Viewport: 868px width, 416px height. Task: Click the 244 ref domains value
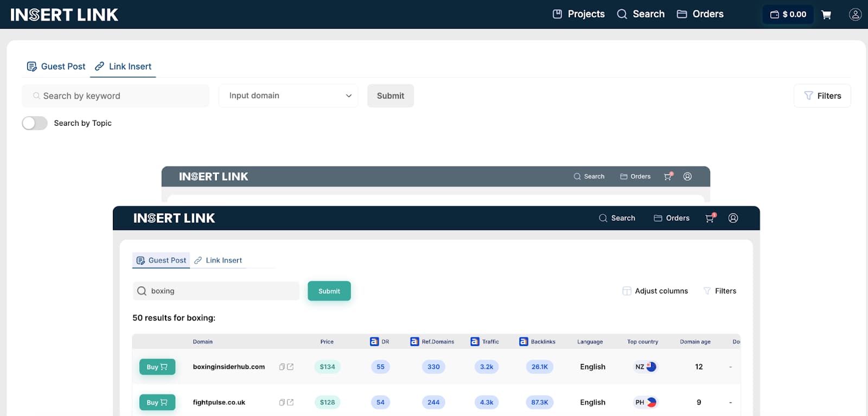pos(433,402)
